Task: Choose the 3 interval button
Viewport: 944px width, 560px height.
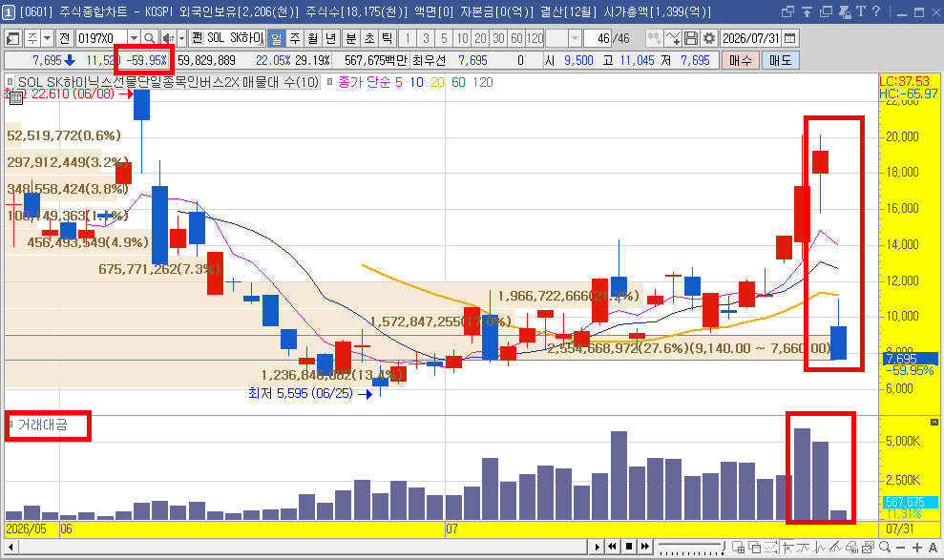Action: pyautogui.click(x=426, y=38)
